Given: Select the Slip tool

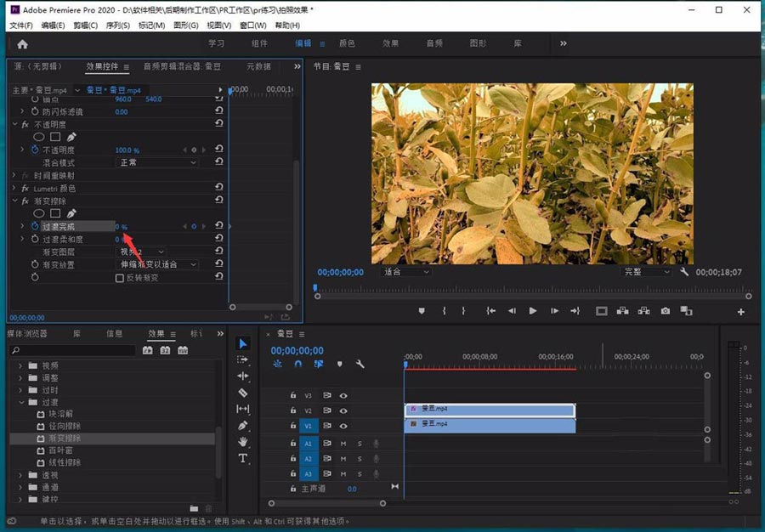Looking at the screenshot, I should point(243,409).
